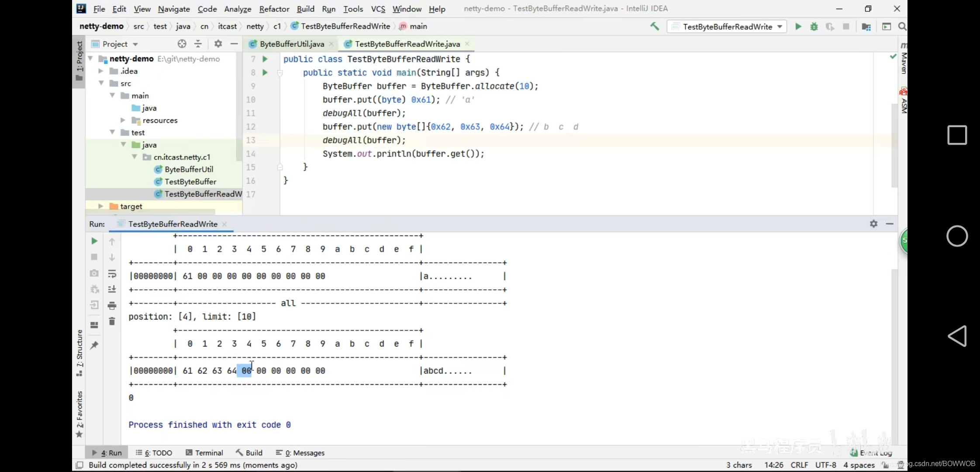Clear console output with the trash icon

[112, 321]
